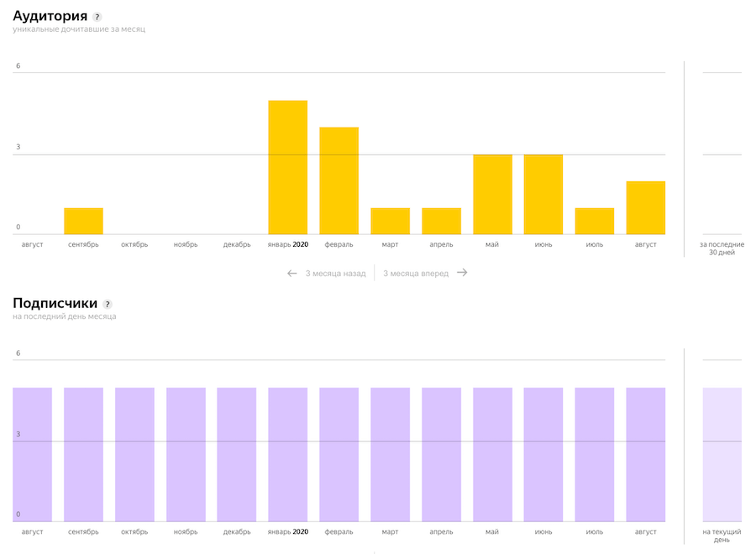Select the yellow июль audience bar

point(595,222)
